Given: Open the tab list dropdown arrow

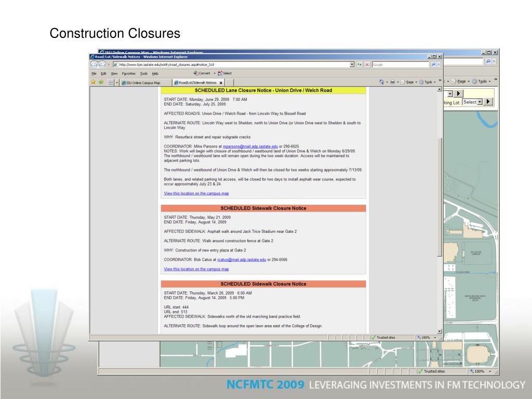Looking at the screenshot, I should coord(117,83).
